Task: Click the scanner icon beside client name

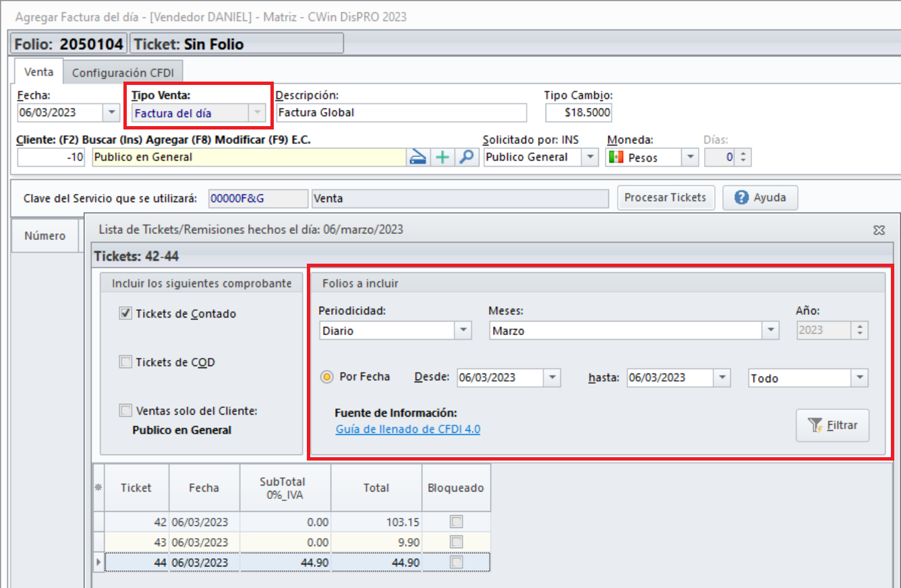Action: [x=417, y=157]
